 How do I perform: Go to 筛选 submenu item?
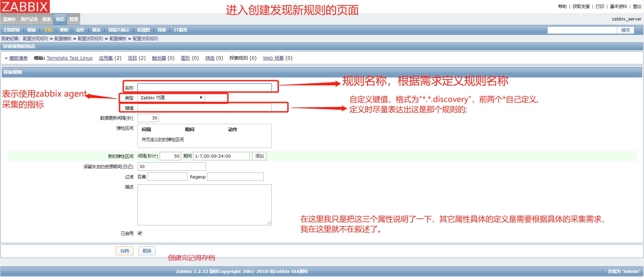click(x=96, y=30)
